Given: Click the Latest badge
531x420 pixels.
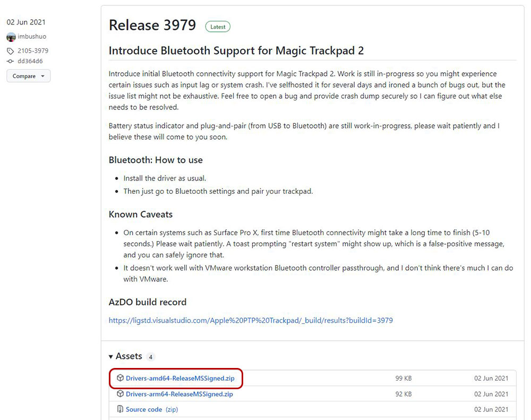Looking at the screenshot, I should point(218,27).
